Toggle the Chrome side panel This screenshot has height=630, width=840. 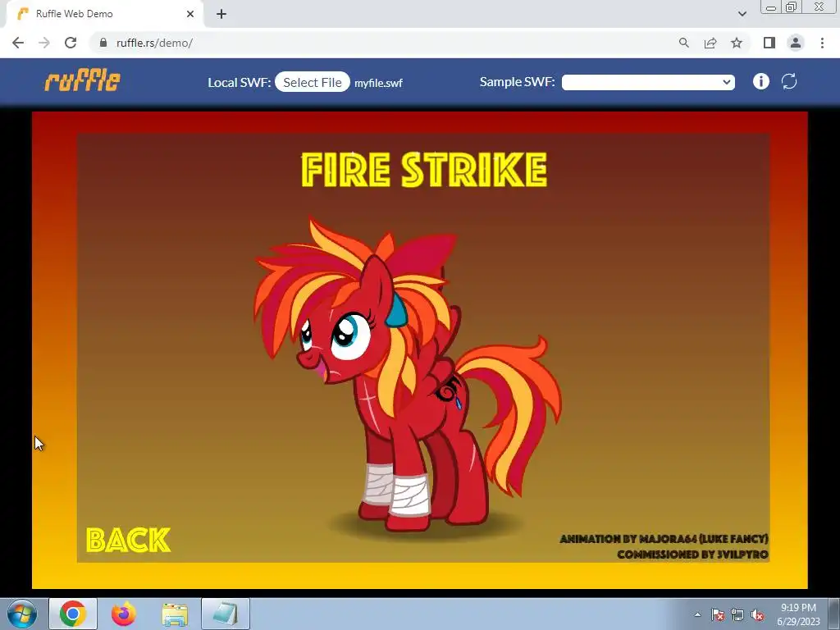pos(769,43)
